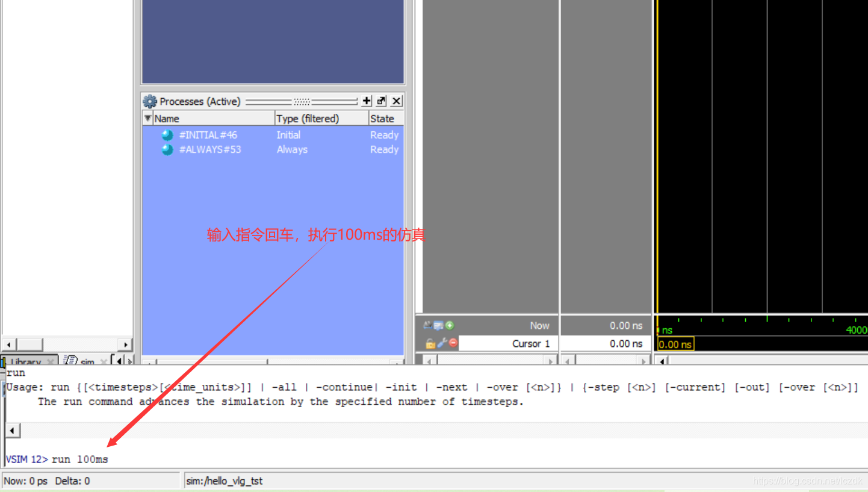The height and width of the screenshot is (492, 868).
Task: Insert a new cursor with green plus icon
Action: [450, 325]
